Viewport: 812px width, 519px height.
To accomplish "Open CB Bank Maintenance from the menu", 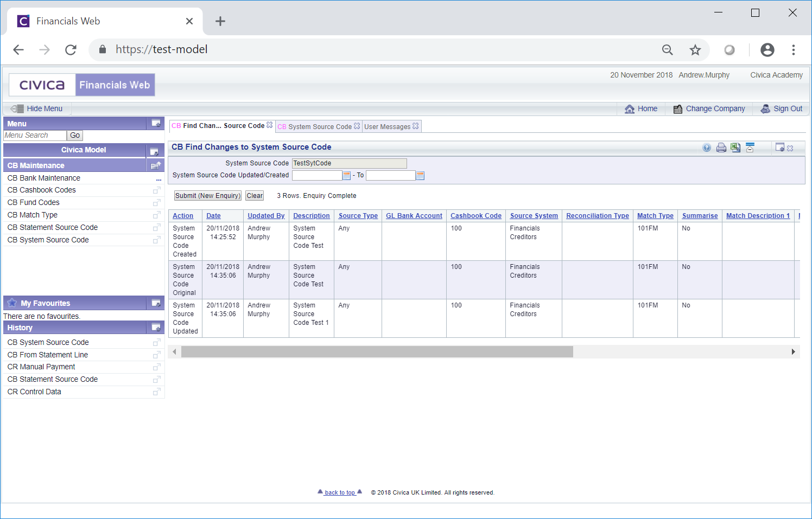I will [x=44, y=178].
